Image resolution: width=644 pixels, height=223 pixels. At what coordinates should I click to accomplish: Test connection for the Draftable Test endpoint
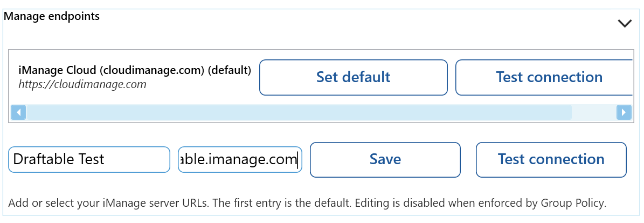(551, 159)
